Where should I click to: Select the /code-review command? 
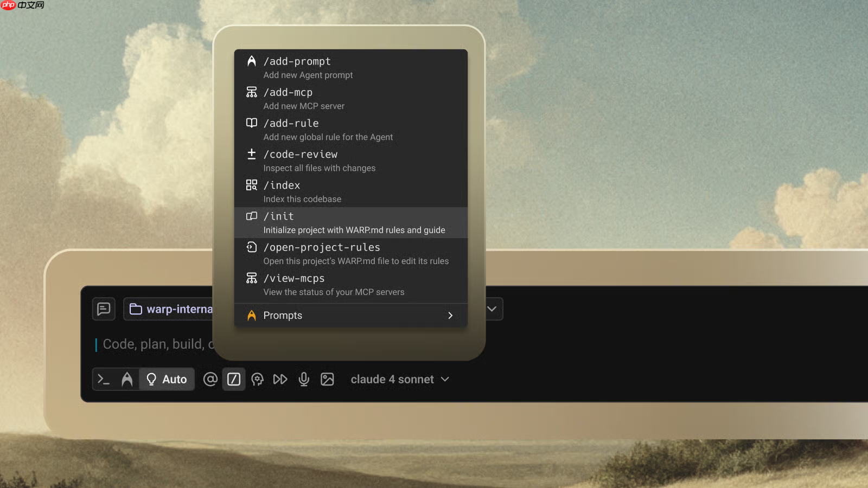coord(350,160)
